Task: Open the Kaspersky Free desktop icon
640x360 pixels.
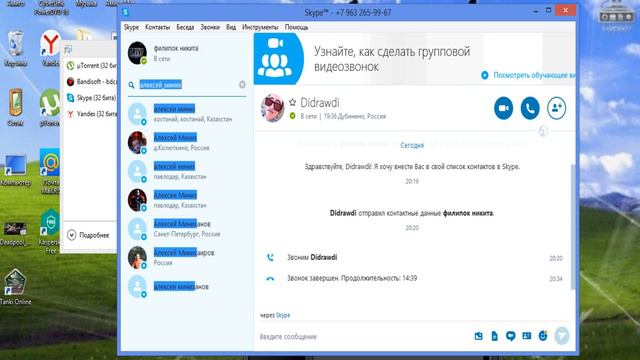Action: pyautogui.click(x=50, y=231)
